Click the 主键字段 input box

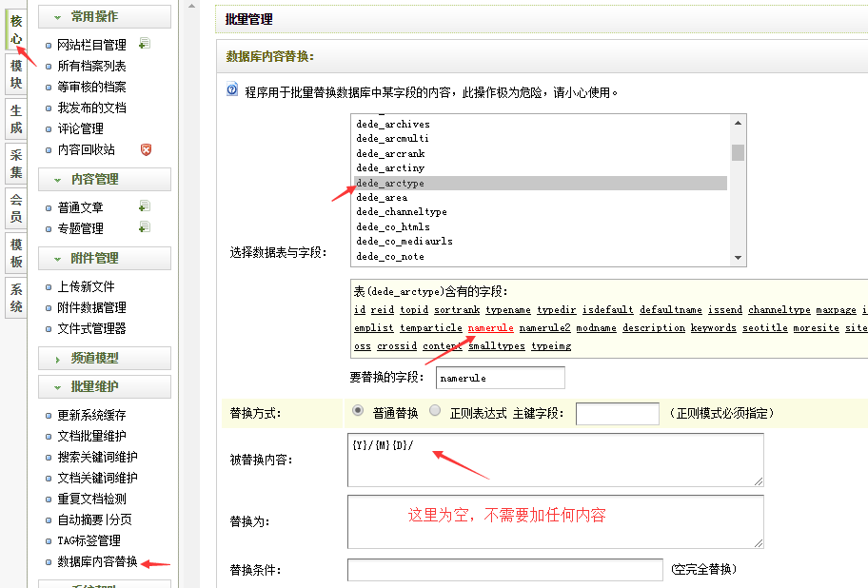[617, 414]
